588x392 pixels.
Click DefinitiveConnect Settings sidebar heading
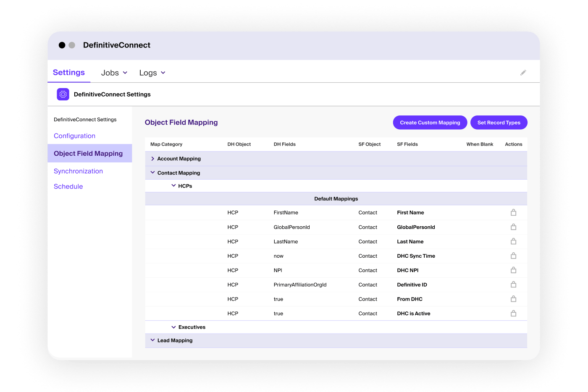pos(85,120)
